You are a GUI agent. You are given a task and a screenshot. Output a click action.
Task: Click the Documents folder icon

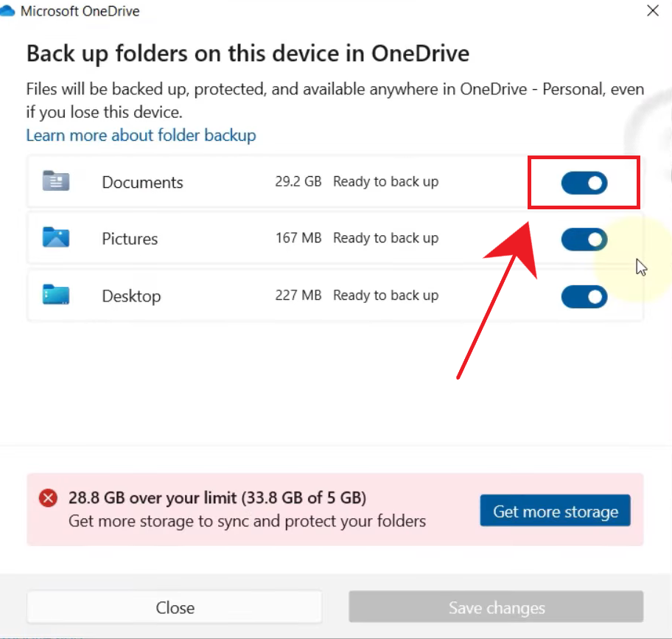point(56,181)
